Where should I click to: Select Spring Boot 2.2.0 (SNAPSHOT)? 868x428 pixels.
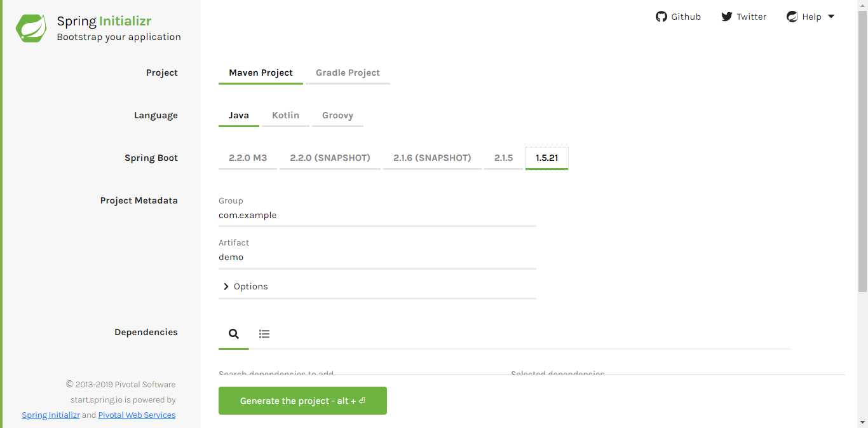330,158
